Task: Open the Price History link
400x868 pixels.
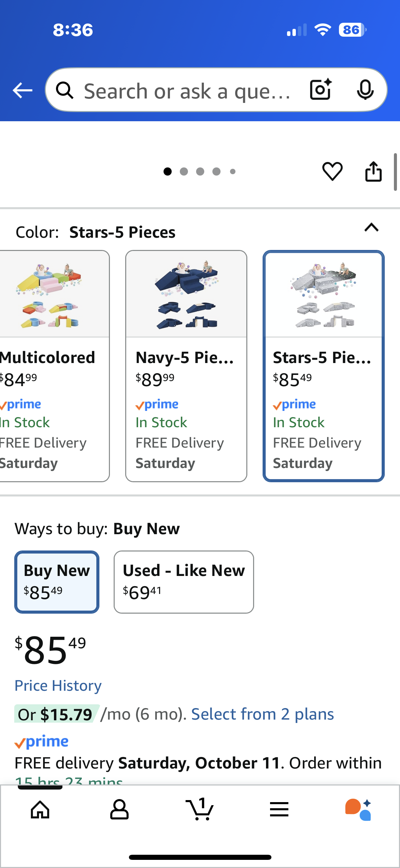Action: (x=58, y=686)
